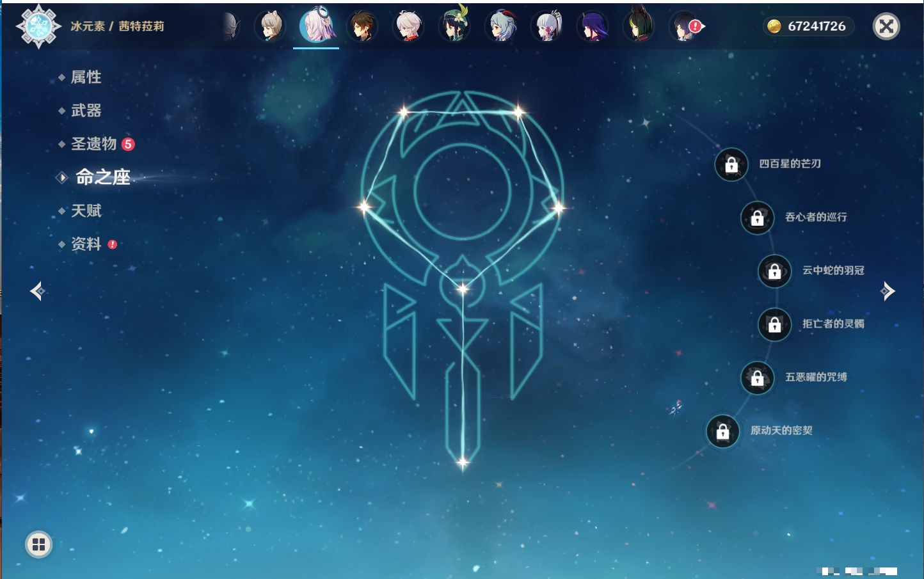924x579 pixels.
Task: Click the lock icon for 五恶曜的咒缚
Action: (x=758, y=377)
